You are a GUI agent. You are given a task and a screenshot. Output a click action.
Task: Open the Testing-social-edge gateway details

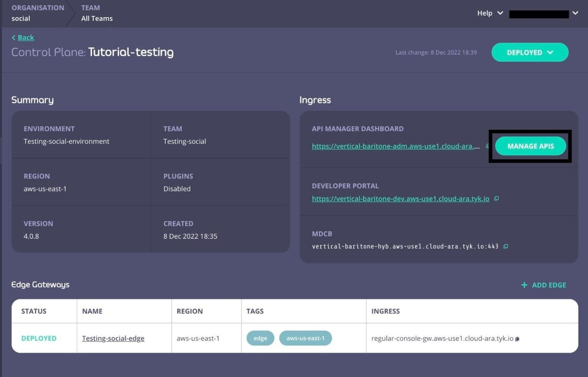point(113,338)
